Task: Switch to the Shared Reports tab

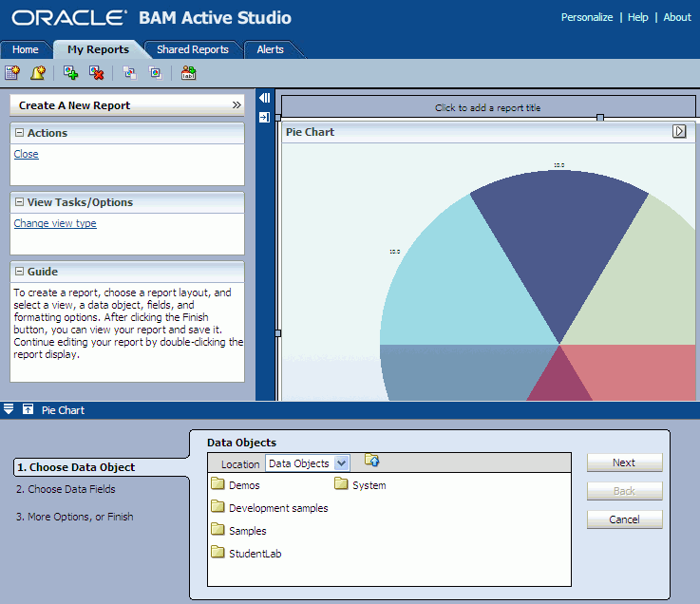Action: pyautogui.click(x=193, y=49)
